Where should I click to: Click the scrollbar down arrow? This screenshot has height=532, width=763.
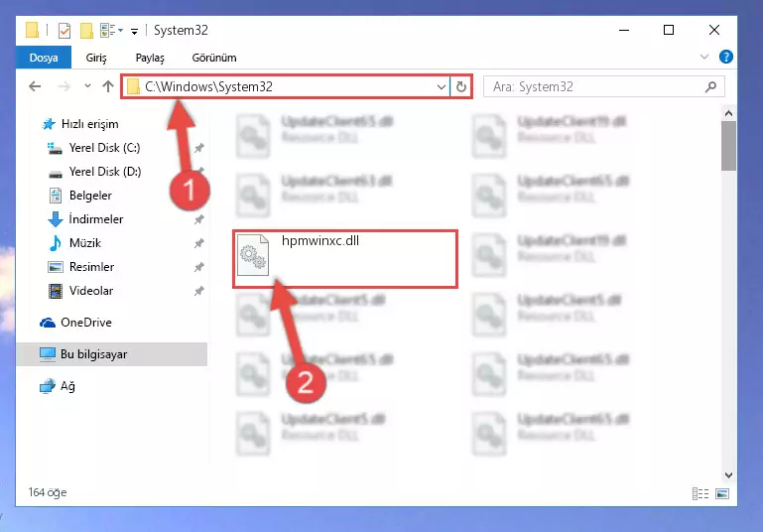(728, 475)
